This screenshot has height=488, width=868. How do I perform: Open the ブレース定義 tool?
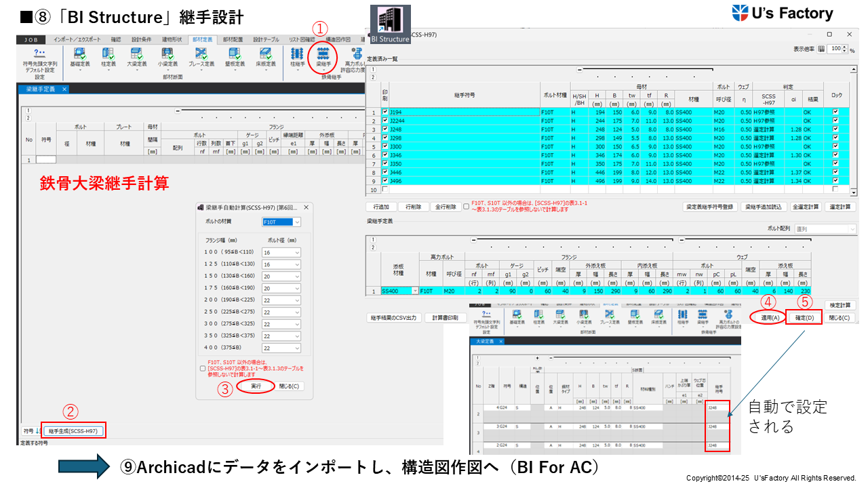point(201,56)
